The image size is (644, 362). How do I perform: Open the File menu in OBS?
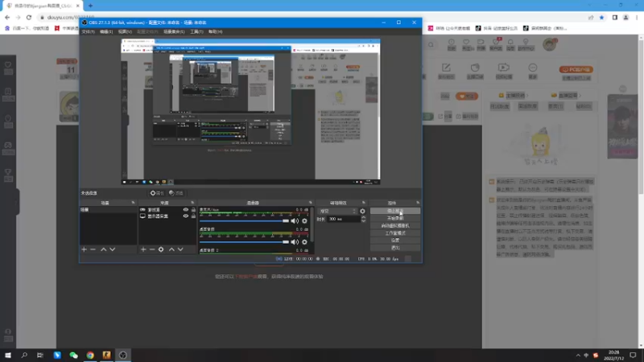click(89, 31)
